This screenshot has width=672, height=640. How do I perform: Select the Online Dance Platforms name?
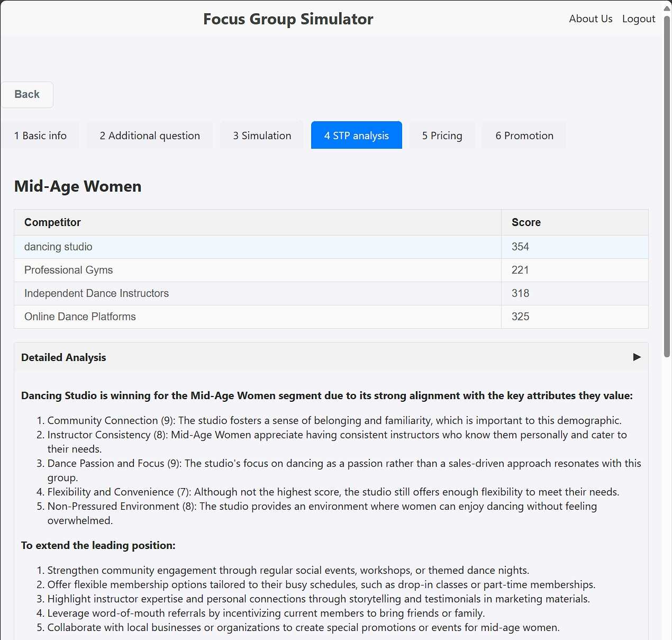(x=80, y=317)
